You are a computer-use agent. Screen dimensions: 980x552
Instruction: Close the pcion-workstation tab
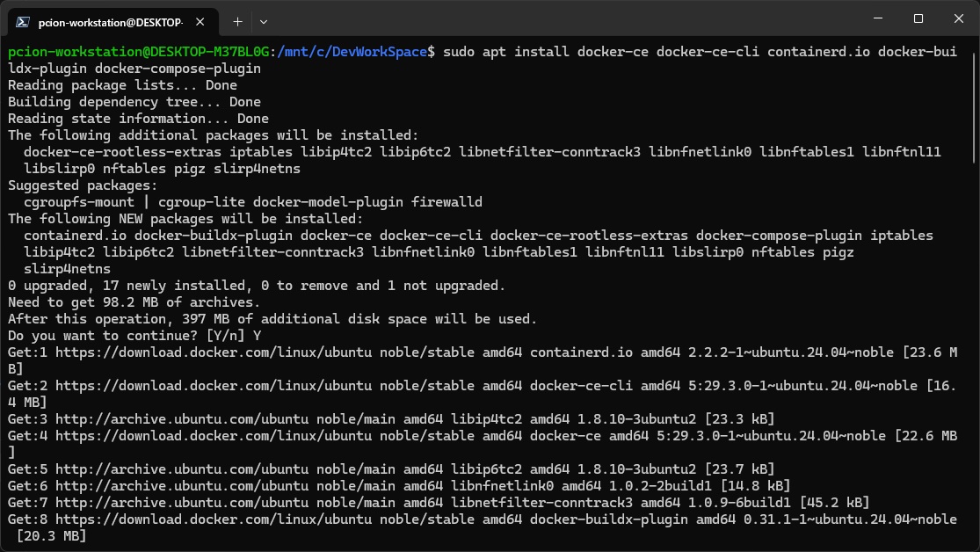pyautogui.click(x=202, y=21)
